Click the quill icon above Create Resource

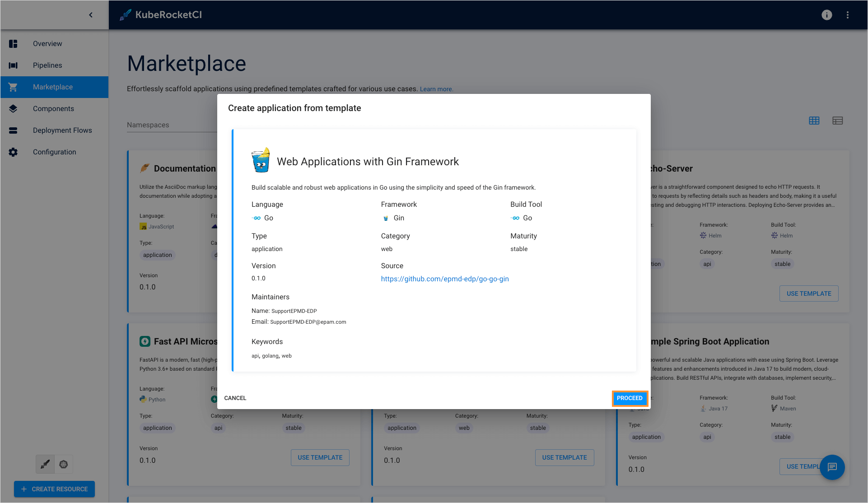45,464
